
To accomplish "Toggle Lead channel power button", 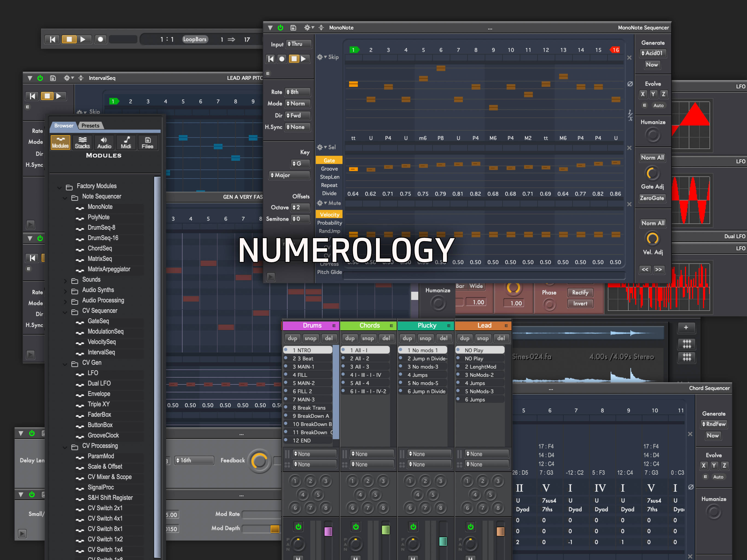I will pyautogui.click(x=470, y=527).
